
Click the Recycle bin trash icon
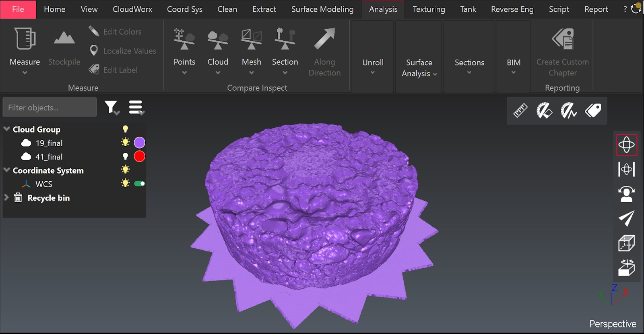(18, 197)
